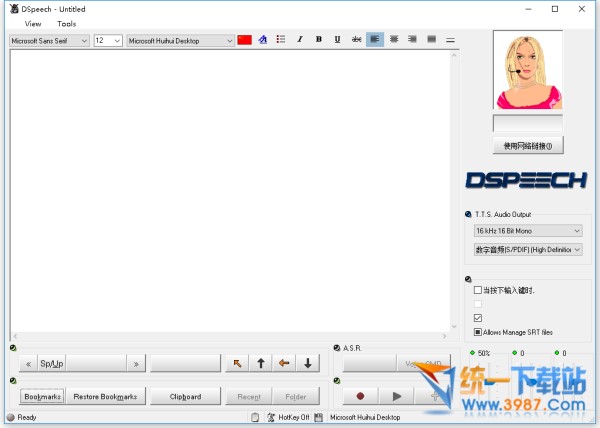Click the vertical scrollbar down arrow
This screenshot has height=428, width=600.
click(x=454, y=326)
